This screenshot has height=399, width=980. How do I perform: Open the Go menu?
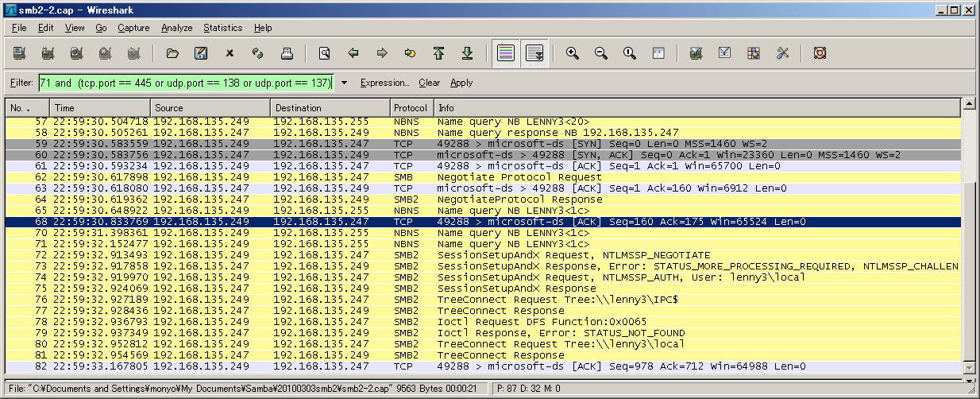pyautogui.click(x=101, y=28)
